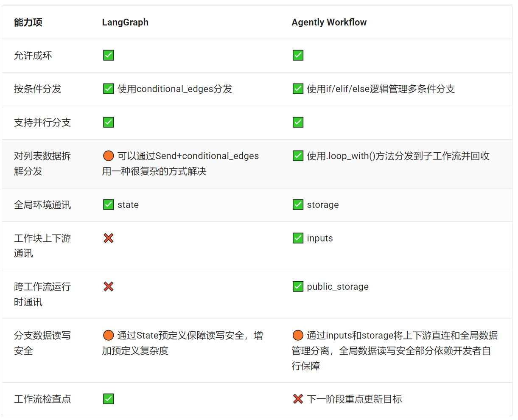Image resolution: width=518 pixels, height=420 pixels.
Task: Click the word inputs in Agently column
Action: (320, 238)
